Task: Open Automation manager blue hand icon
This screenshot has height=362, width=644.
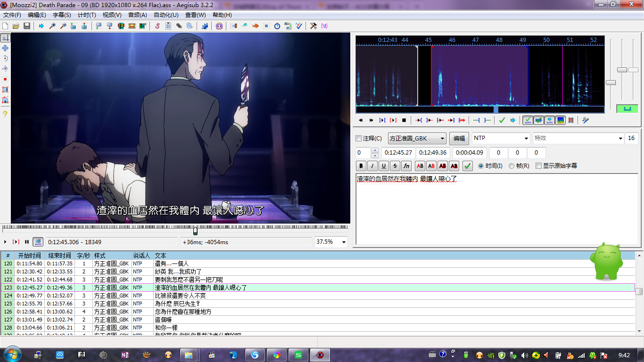Action: click(x=205, y=26)
